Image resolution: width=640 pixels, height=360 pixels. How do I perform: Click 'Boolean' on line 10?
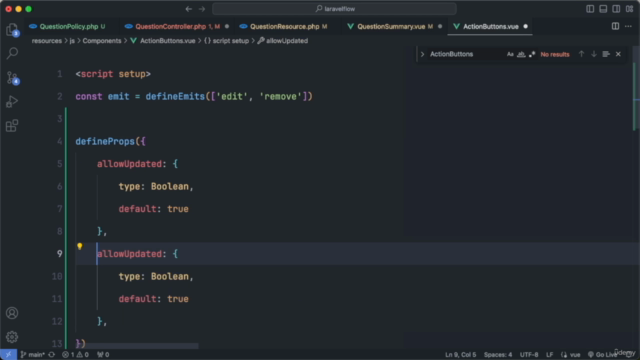click(170, 276)
